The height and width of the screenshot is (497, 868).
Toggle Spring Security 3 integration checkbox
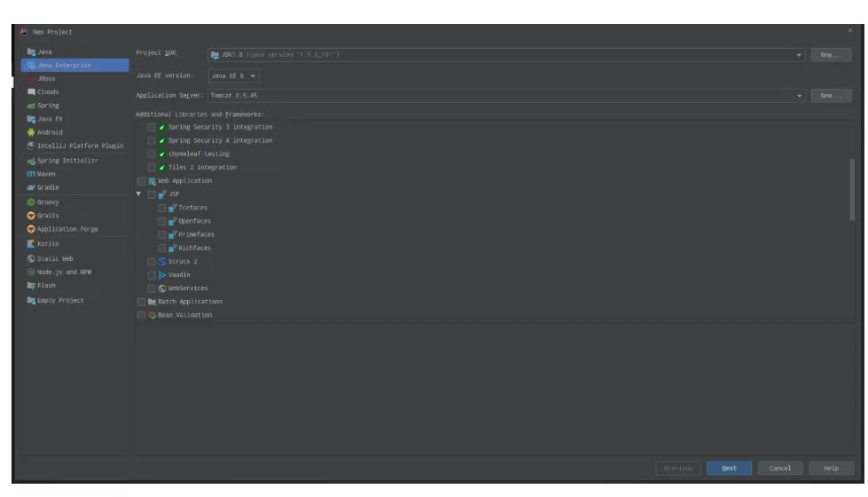click(151, 128)
